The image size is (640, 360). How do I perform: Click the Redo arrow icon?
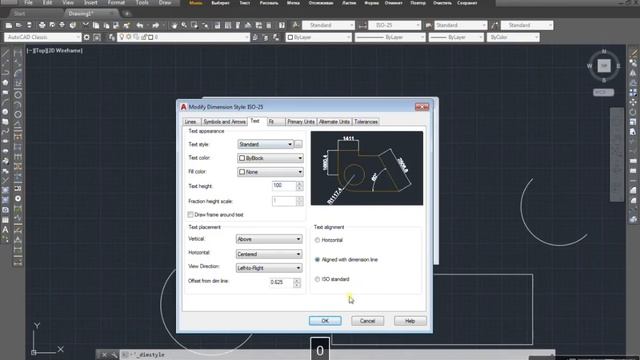(156, 25)
